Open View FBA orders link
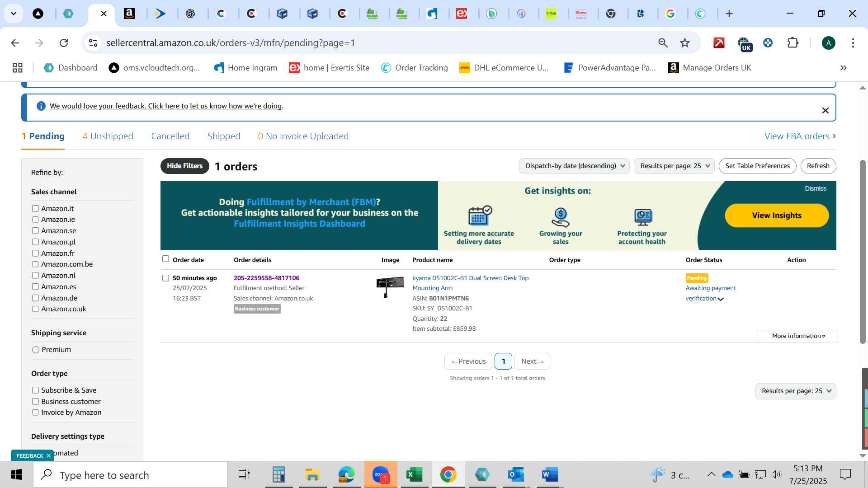Image resolution: width=868 pixels, height=488 pixels. pyautogui.click(x=800, y=136)
